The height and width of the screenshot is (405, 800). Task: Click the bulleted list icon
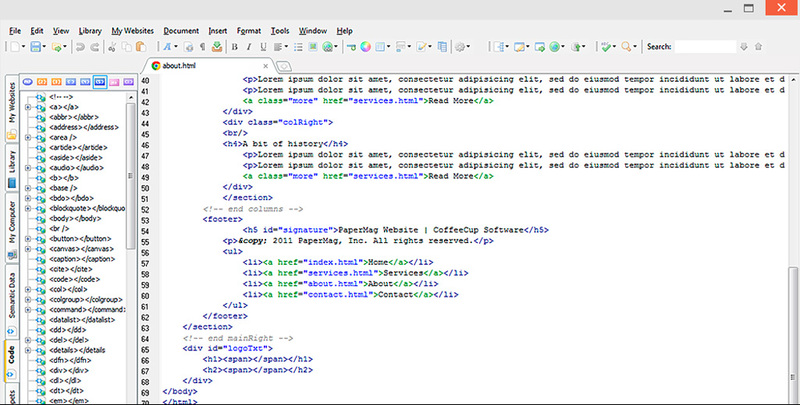(298, 47)
